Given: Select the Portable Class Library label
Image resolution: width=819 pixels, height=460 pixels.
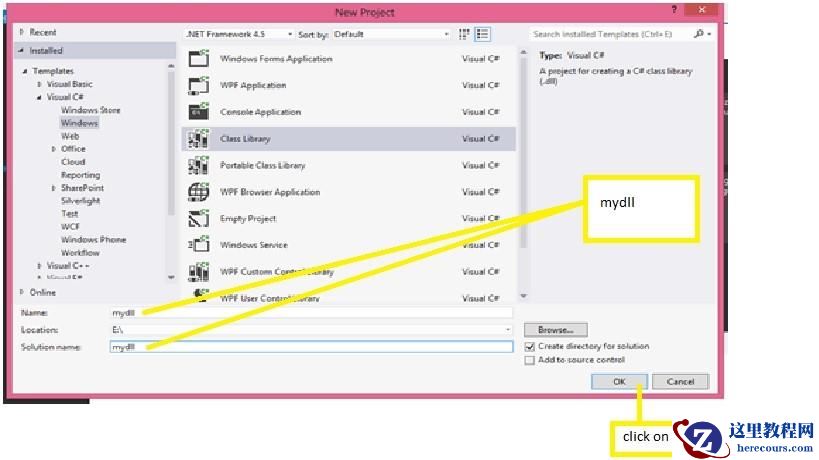Looking at the screenshot, I should pyautogui.click(x=263, y=166).
